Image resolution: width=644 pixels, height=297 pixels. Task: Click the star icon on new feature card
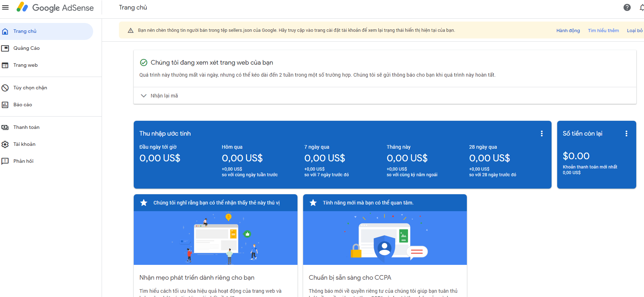313,203
